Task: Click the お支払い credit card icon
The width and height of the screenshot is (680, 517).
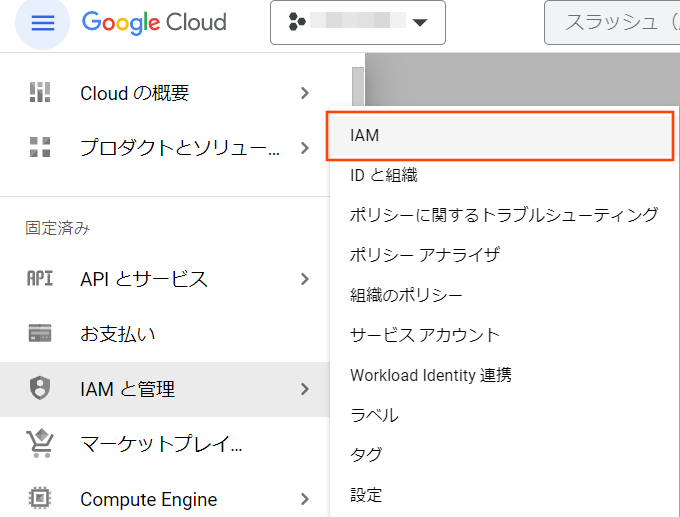Action: click(40, 333)
